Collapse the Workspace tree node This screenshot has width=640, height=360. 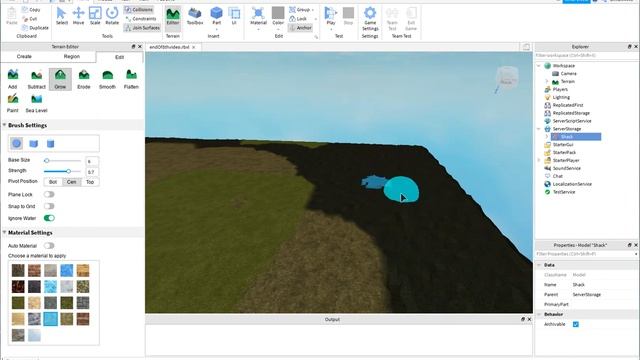539,66
